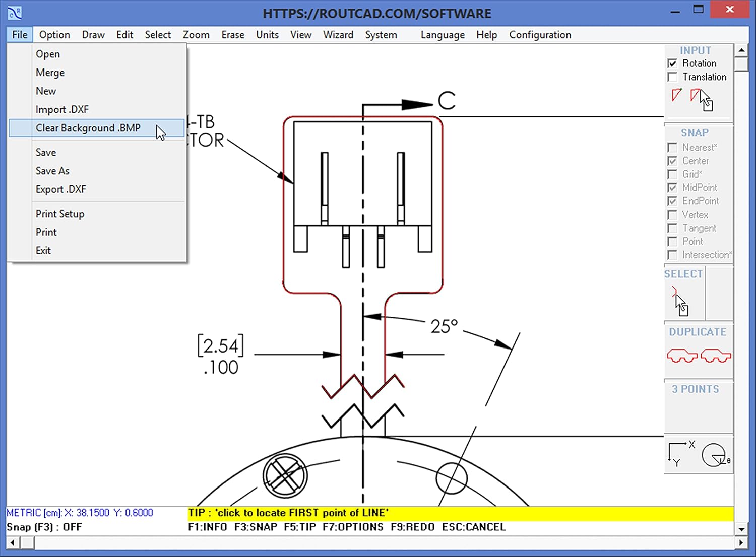Click the angular theta rotation icon
Viewport: 756px width, 557px height.
click(x=713, y=455)
